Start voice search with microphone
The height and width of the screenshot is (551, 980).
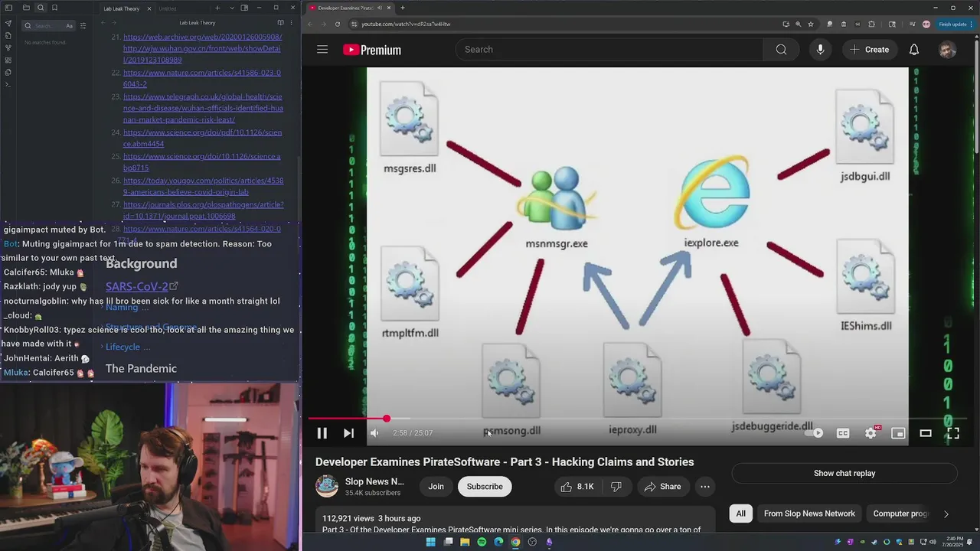coord(820,50)
